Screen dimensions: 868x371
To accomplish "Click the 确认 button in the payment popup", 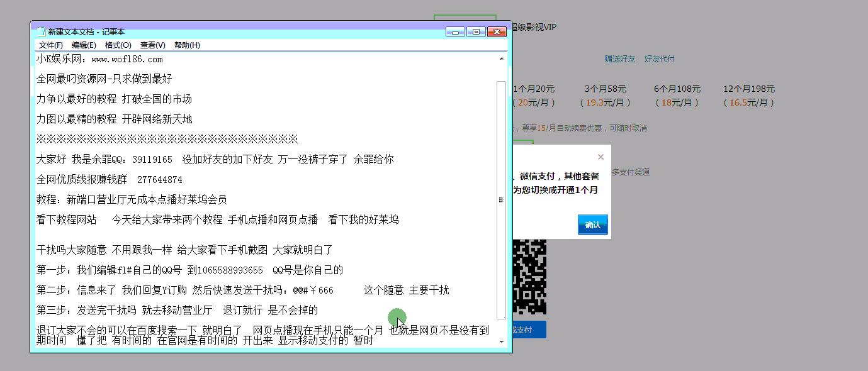I will (592, 224).
